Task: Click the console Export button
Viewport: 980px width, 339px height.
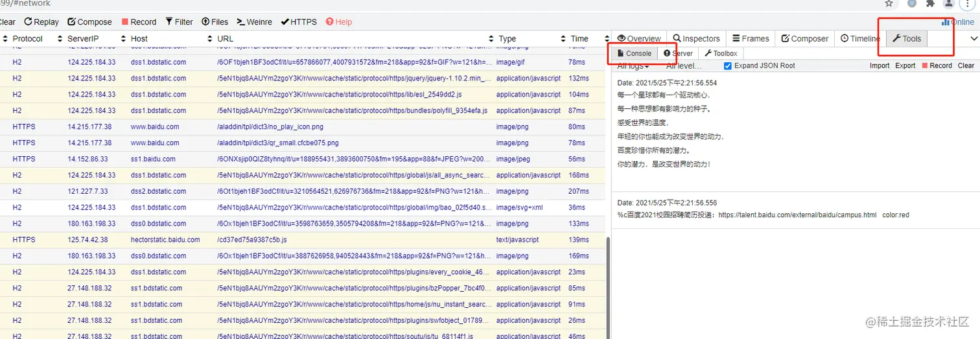Action: [905, 65]
